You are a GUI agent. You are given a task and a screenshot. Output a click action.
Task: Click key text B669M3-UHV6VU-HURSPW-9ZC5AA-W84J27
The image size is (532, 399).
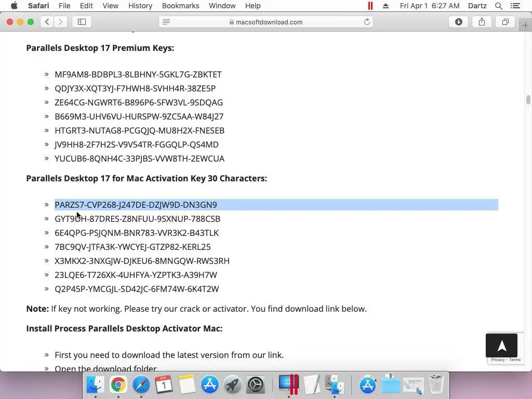[139, 116]
